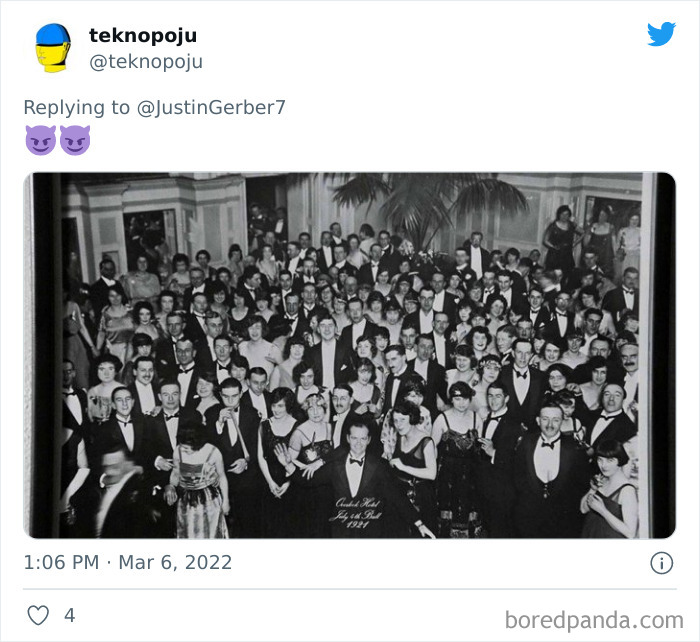The image size is (700, 642).
Task: Click the first purple devil emoji
Action: click(x=40, y=140)
